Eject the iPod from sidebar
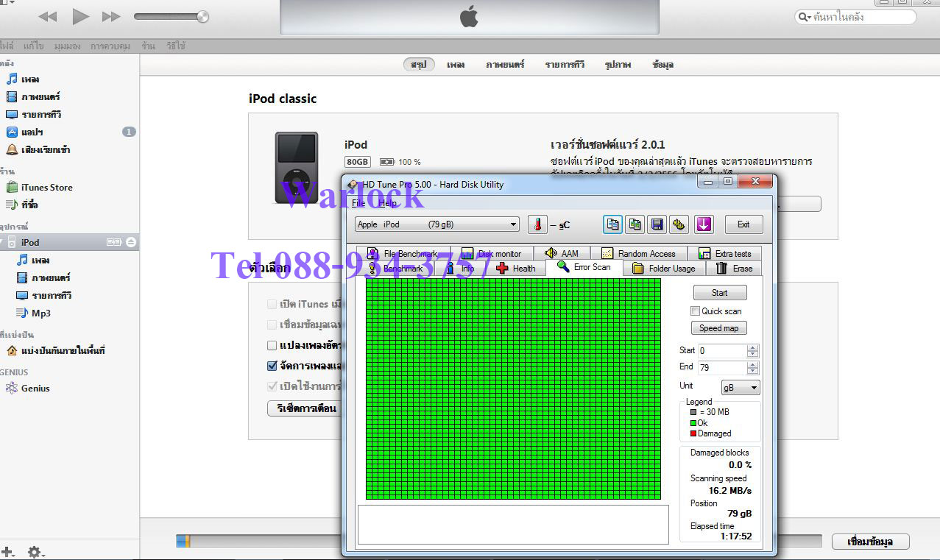940x560 pixels. (x=131, y=242)
